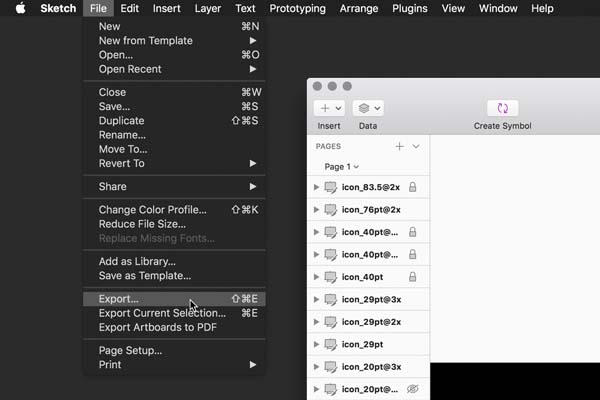Select the icon_20pt@3x layer name
This screenshot has width=600, height=400.
point(371,367)
